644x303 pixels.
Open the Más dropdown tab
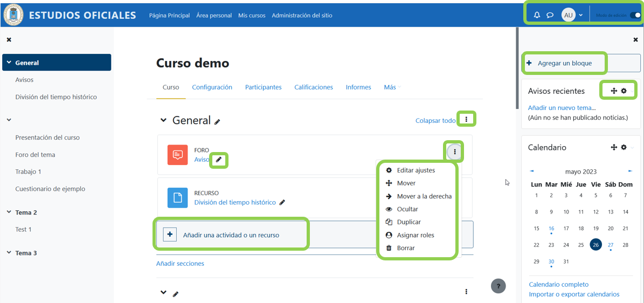(x=392, y=87)
